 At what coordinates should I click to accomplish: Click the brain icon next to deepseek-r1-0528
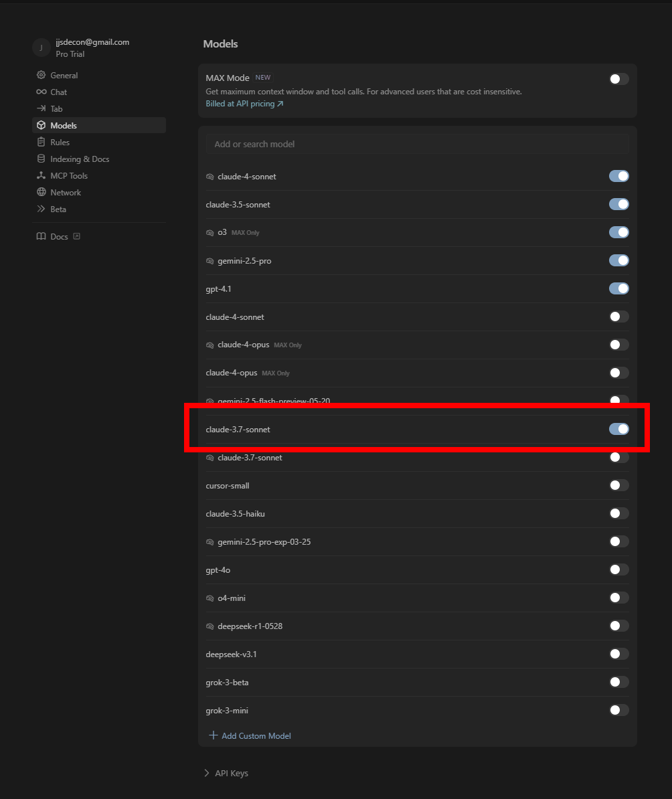pos(209,626)
